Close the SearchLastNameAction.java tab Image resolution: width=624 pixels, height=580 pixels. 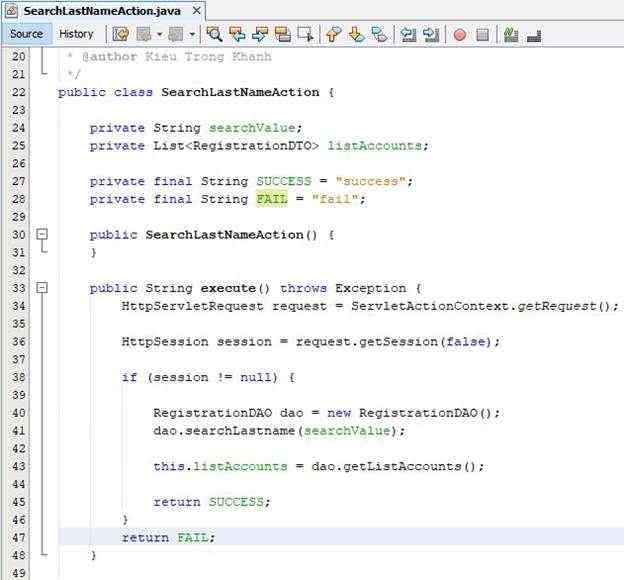197,11
